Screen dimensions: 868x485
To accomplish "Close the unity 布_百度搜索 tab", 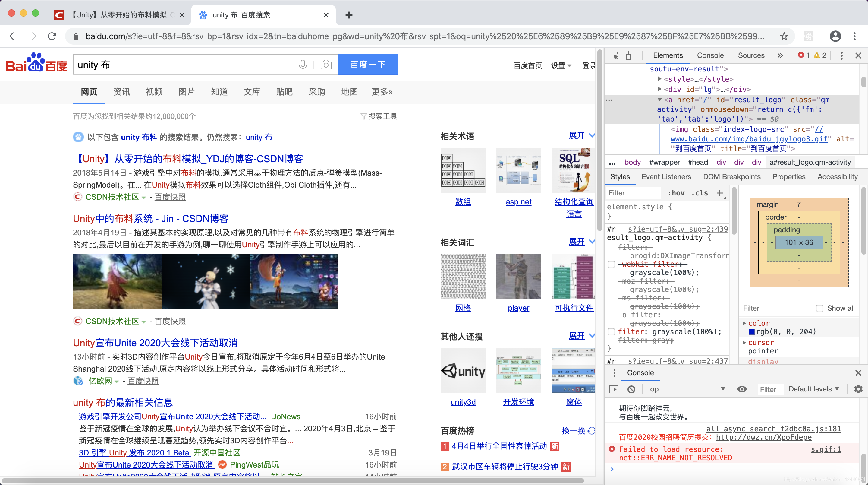I will pyautogui.click(x=326, y=15).
